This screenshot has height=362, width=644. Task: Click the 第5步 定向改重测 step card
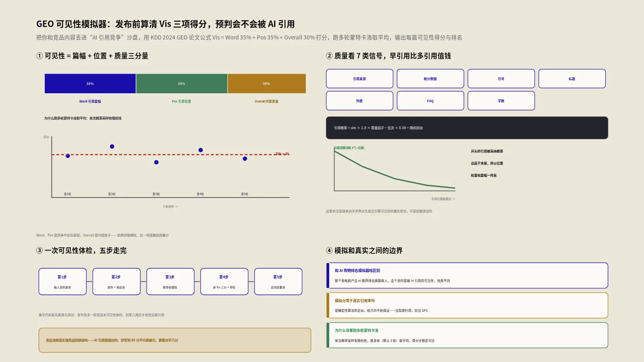pos(278,282)
